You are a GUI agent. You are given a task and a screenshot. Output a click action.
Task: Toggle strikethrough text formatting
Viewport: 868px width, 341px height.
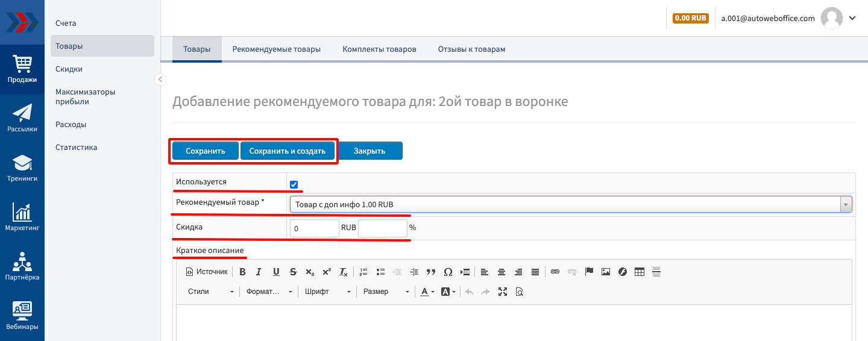click(x=293, y=272)
